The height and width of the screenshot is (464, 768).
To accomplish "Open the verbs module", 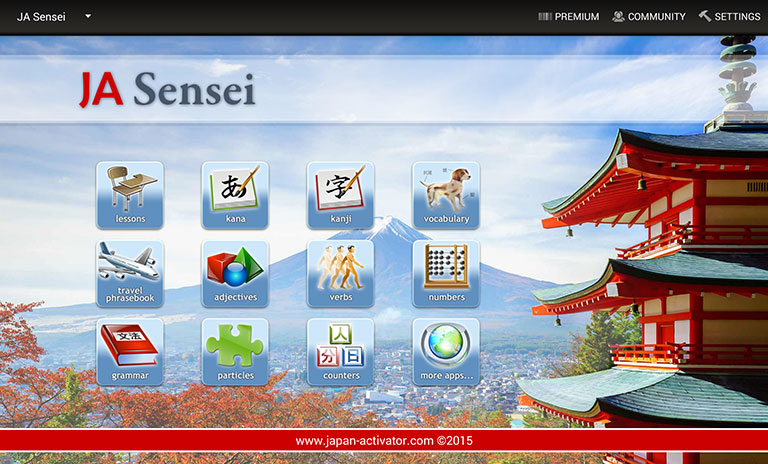I will coord(340,273).
